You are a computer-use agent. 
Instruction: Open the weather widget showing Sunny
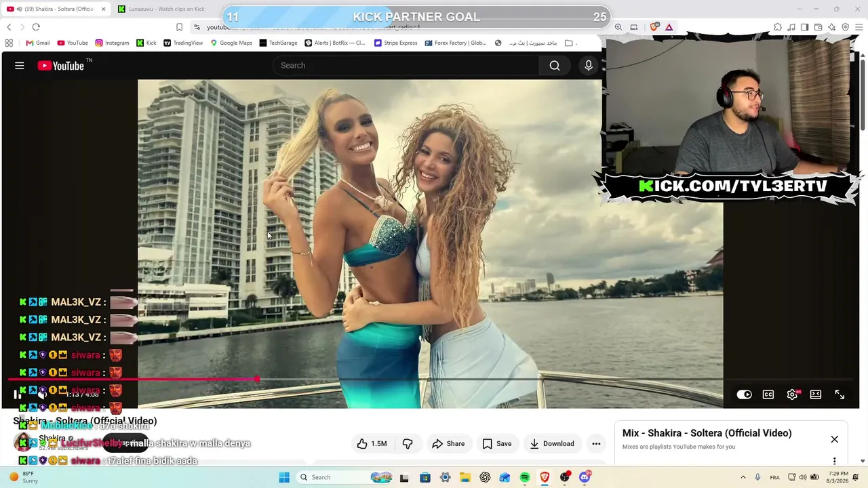24,477
